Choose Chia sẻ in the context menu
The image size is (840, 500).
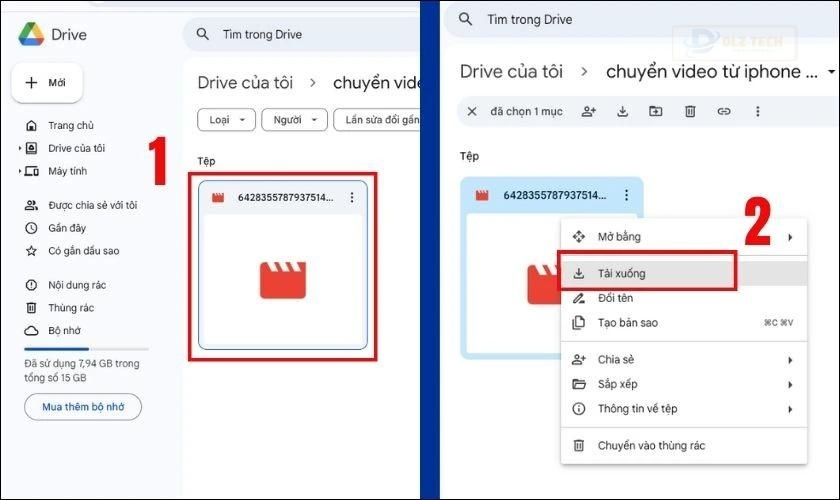pos(684,360)
